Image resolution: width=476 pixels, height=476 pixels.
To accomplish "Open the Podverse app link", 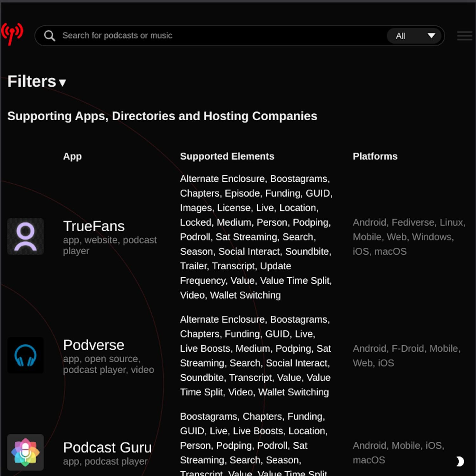I will 94,345.
